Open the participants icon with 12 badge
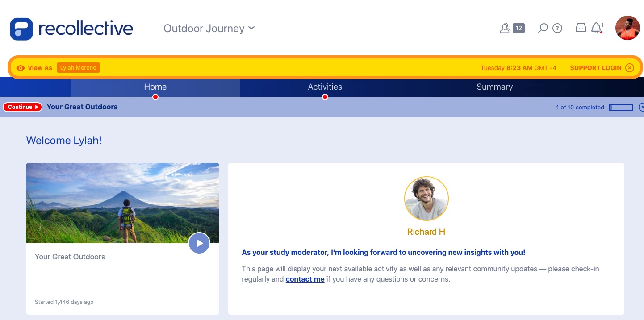 click(512, 28)
